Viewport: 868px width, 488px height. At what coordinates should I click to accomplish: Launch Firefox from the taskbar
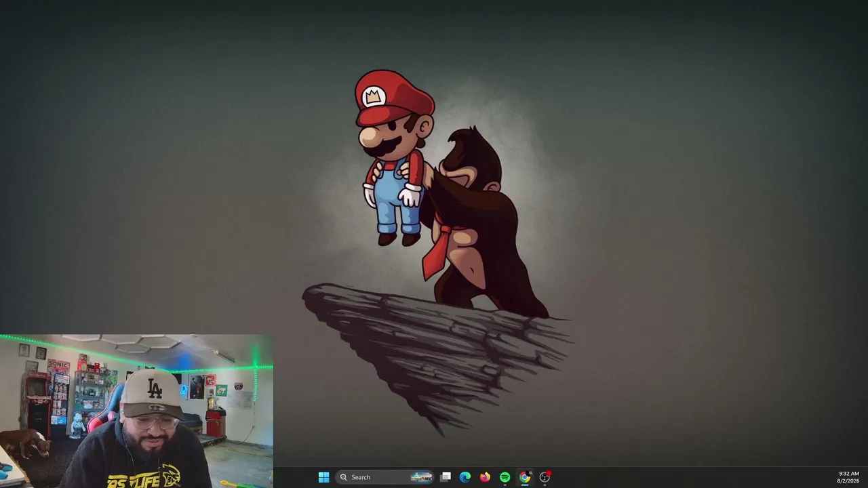click(485, 477)
